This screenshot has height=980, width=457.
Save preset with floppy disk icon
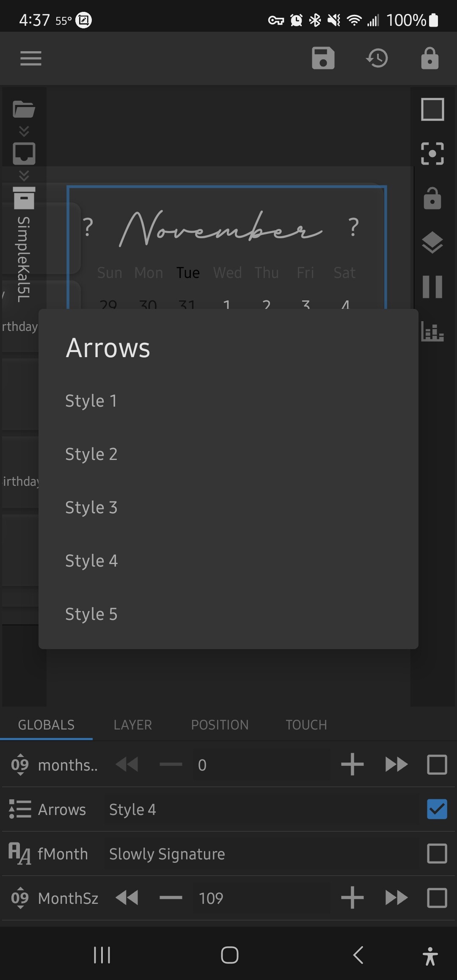(323, 58)
